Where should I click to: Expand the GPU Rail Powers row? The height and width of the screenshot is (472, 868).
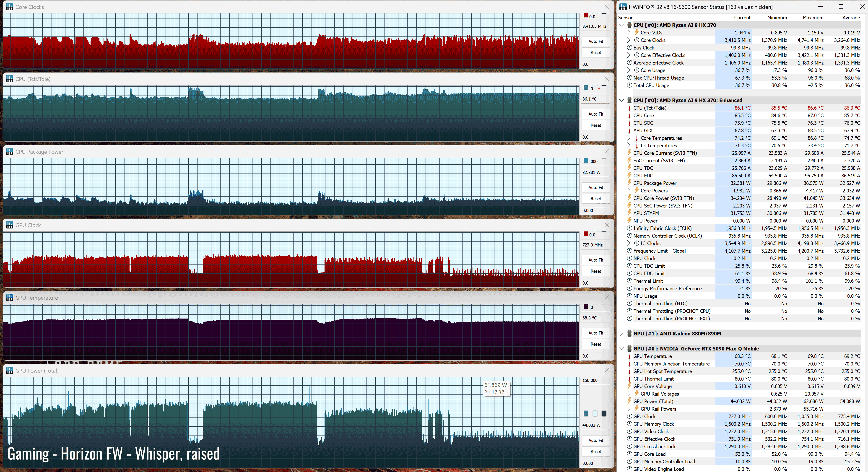629,409
